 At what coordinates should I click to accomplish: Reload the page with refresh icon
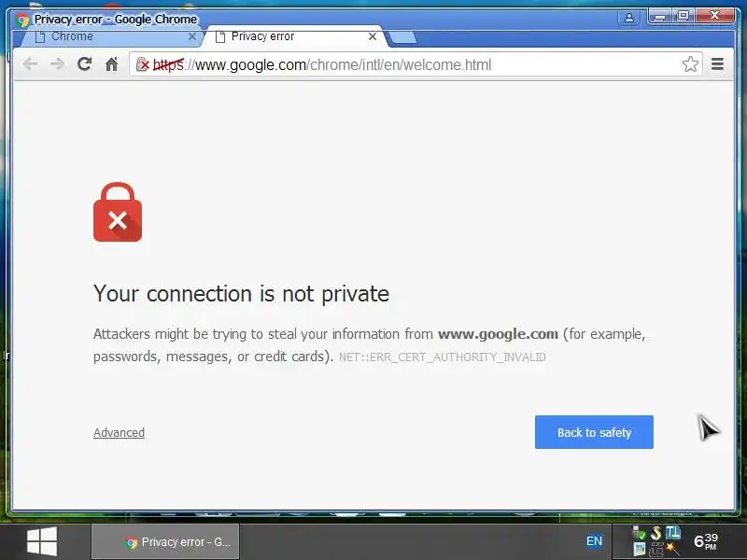(84, 63)
